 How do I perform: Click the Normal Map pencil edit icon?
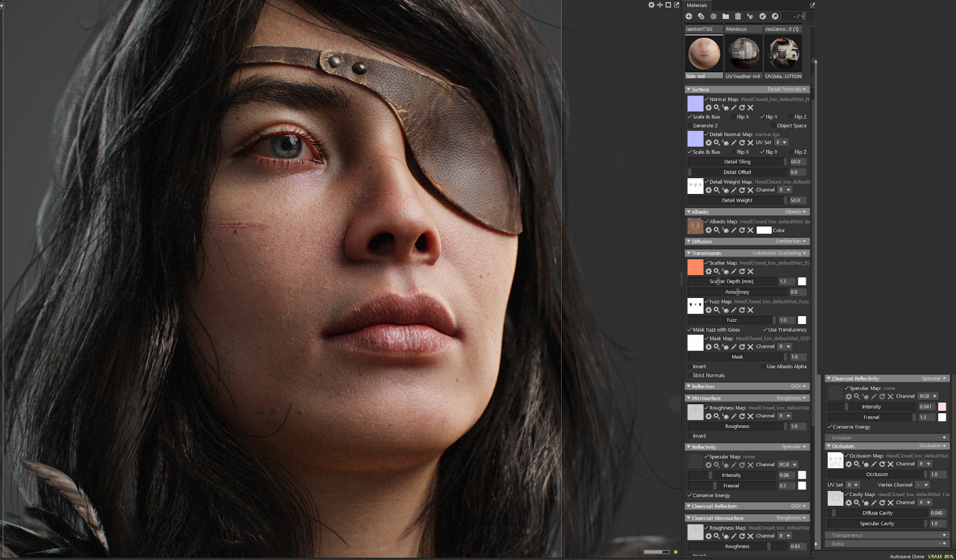(x=734, y=108)
